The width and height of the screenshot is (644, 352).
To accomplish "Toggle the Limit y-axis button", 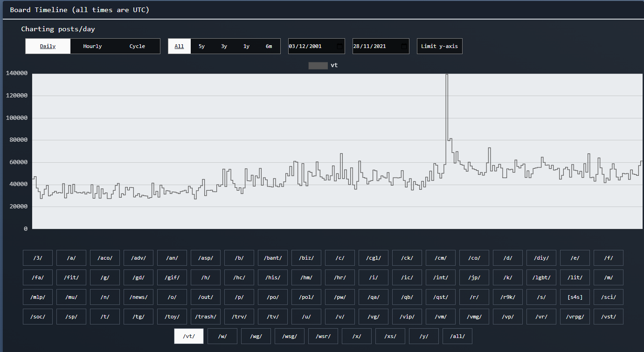I will point(440,46).
